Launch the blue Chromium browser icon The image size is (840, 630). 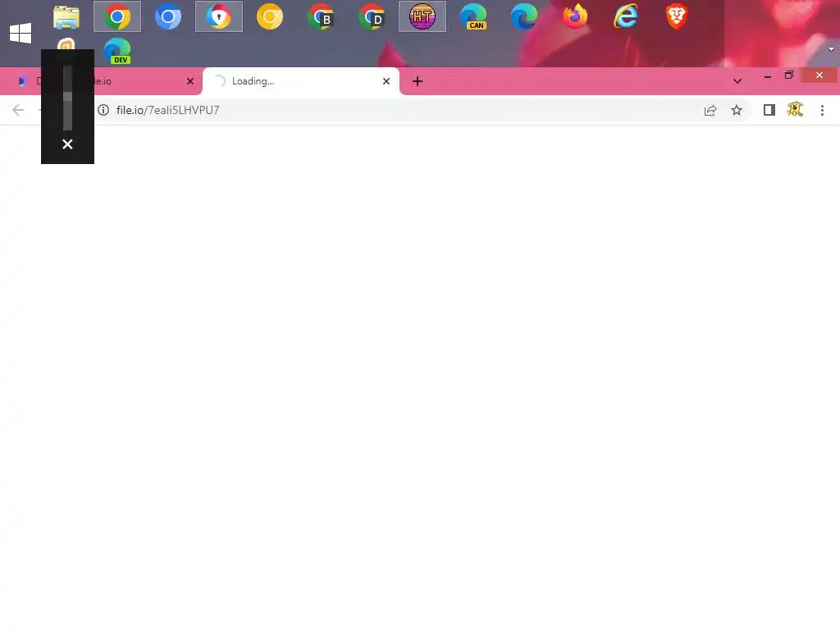tap(168, 16)
